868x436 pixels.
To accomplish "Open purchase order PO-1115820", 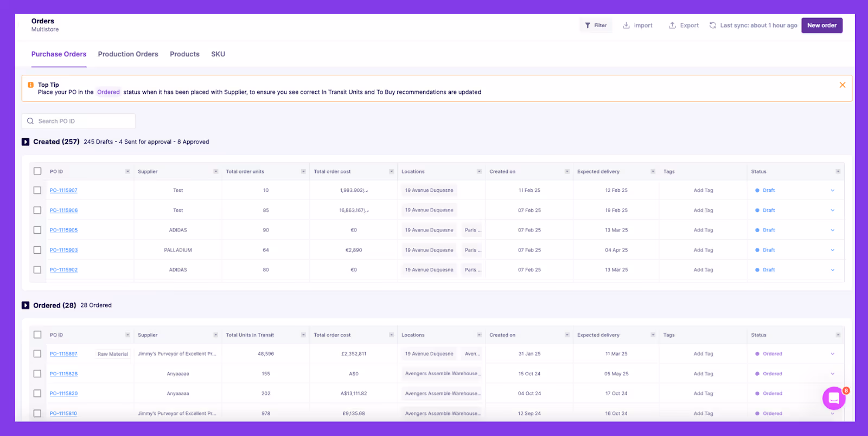I will (63, 394).
